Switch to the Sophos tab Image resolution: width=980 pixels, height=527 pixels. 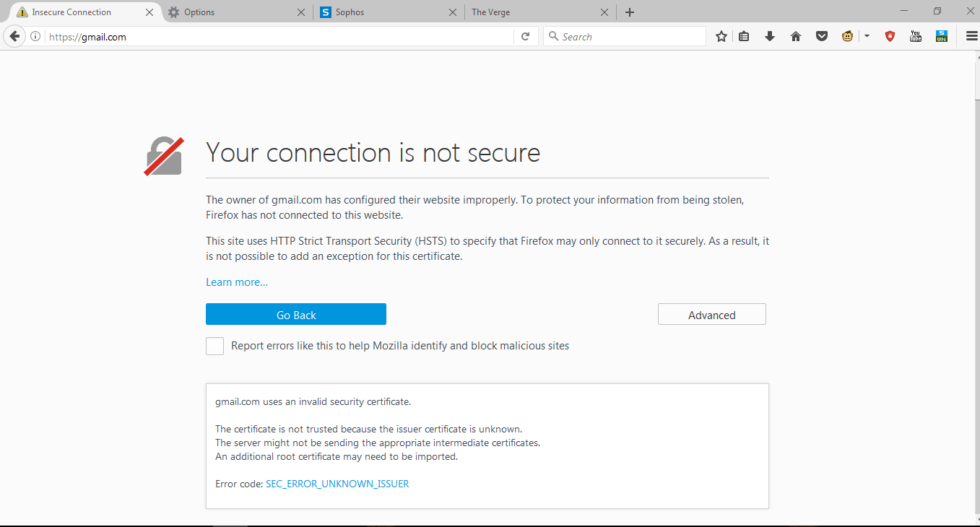[x=389, y=12]
